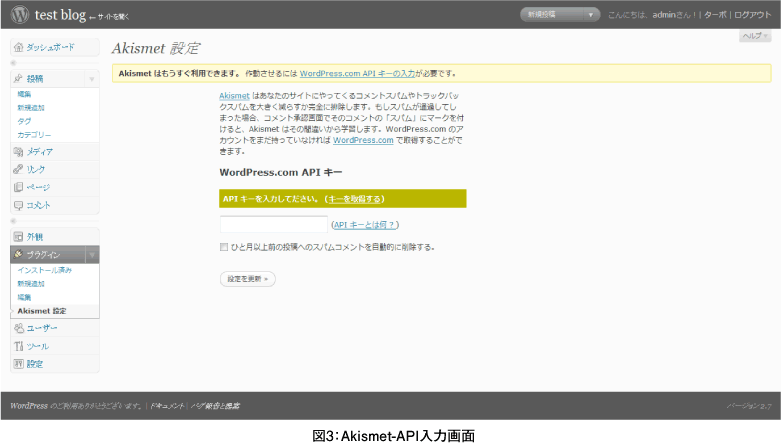Open バグ報告と提案 footer link

[x=215, y=406]
